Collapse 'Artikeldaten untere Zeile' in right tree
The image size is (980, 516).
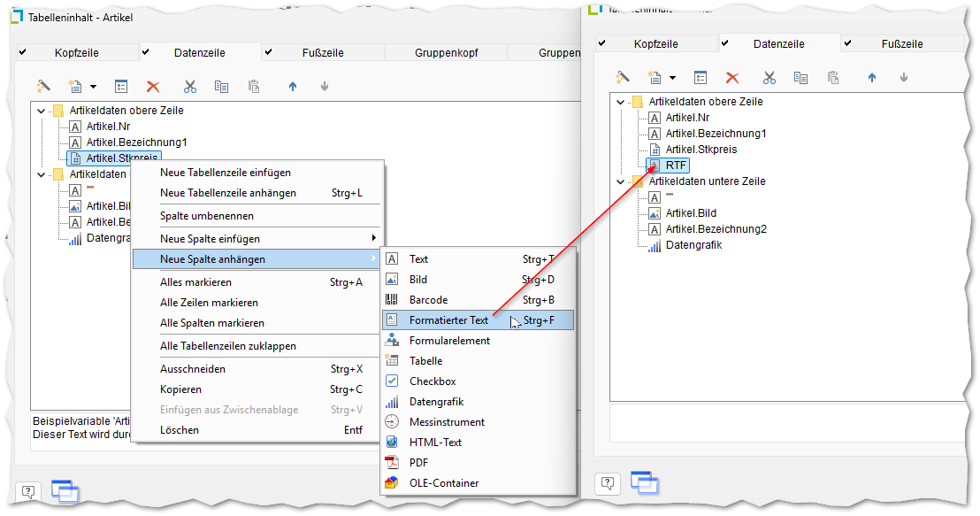pyautogui.click(x=620, y=181)
